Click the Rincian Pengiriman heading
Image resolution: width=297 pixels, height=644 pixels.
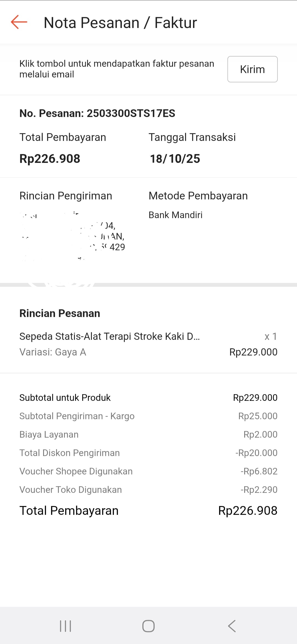[66, 196]
